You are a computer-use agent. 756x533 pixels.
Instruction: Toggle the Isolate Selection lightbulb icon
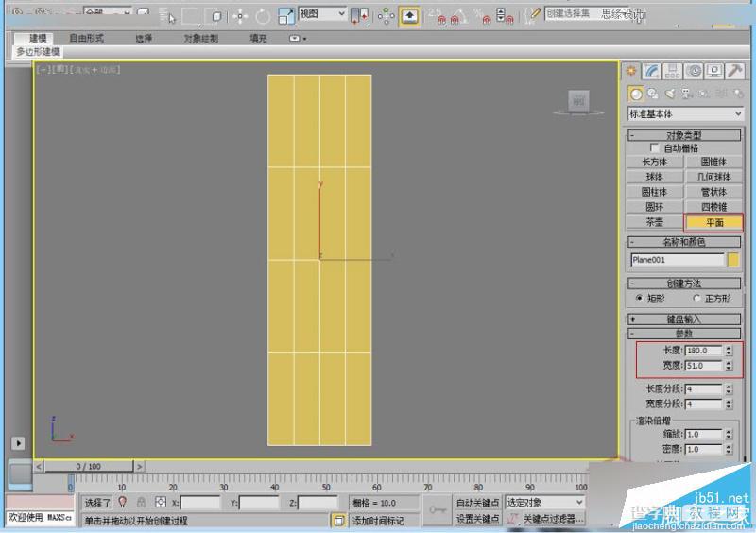point(123,502)
